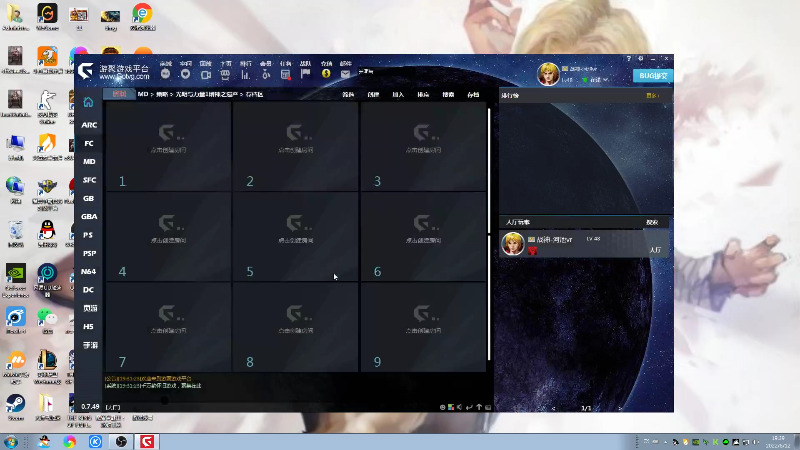The image size is (800, 450).
Task: Select GBA platform in the sidebar
Action: (89, 217)
